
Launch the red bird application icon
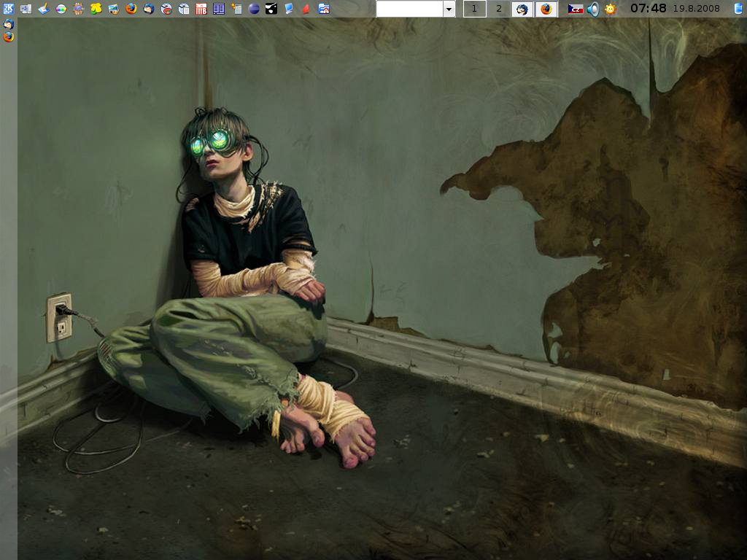coord(306,9)
